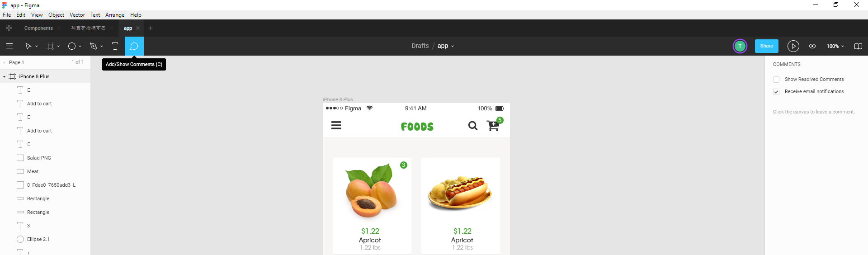Collapse the iPhone 8 Plus frame layer

4,76
